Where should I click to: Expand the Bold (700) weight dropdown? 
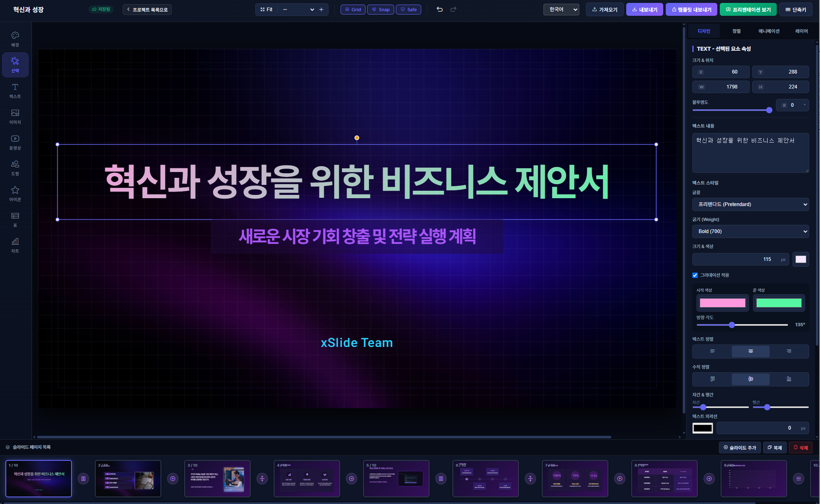(751, 231)
